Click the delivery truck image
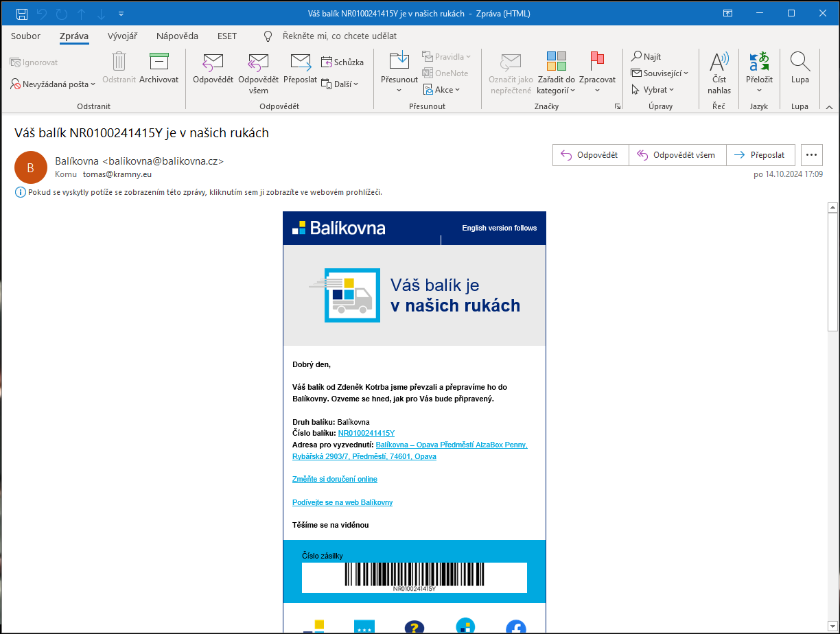 tap(344, 295)
